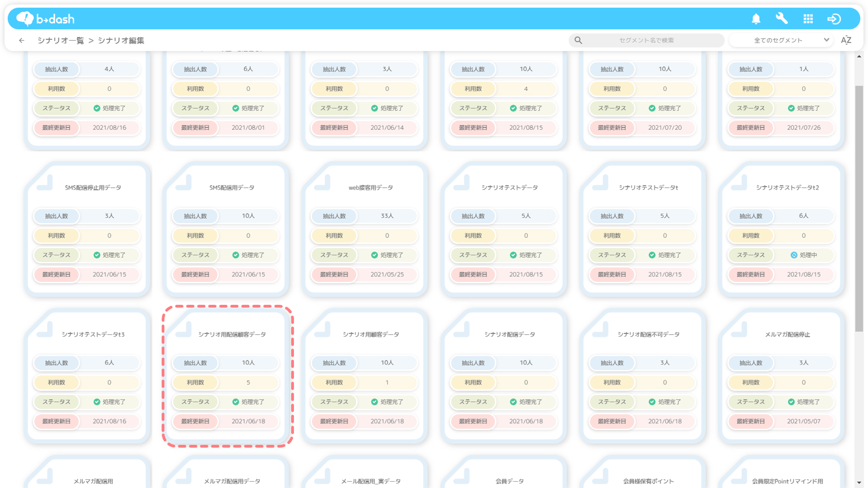This screenshot has height=488, width=868.
Task: Click 抽出人数 1人 in the top row
Action: click(x=781, y=69)
